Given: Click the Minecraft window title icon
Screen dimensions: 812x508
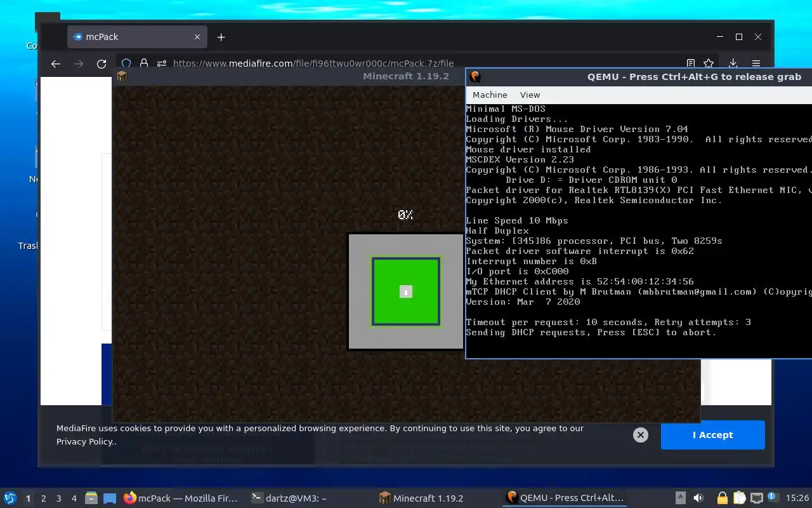Looking at the screenshot, I should 121,77.
